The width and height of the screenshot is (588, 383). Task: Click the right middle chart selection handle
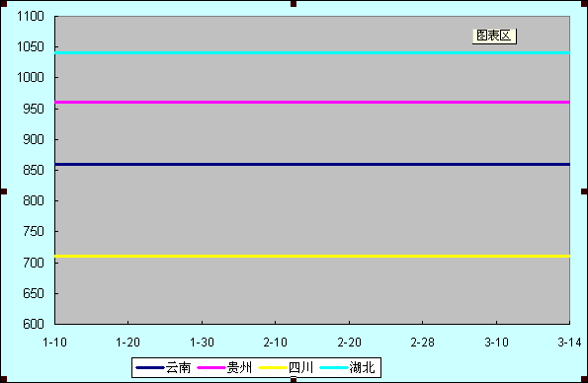point(584,191)
